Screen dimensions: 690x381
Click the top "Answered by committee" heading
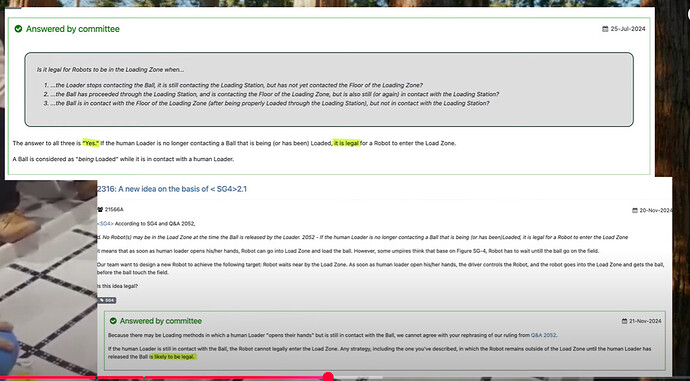(x=73, y=29)
